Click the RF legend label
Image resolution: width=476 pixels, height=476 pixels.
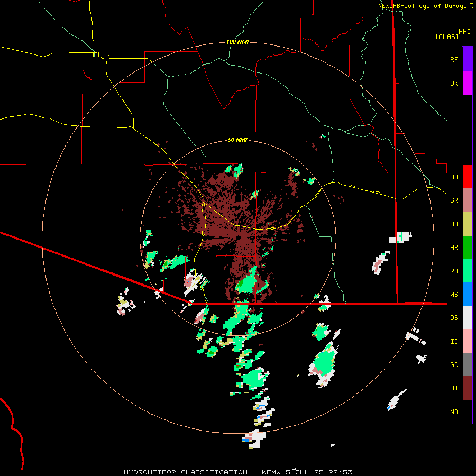pyautogui.click(x=454, y=59)
